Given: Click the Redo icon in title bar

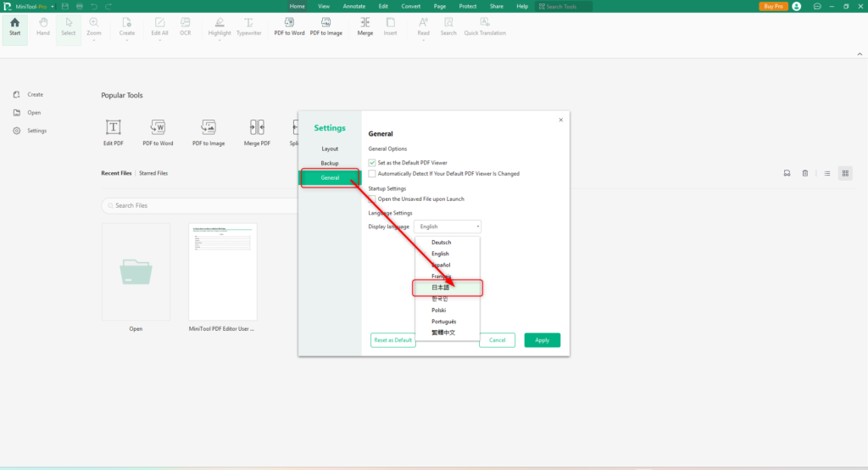Looking at the screenshot, I should (x=108, y=6).
